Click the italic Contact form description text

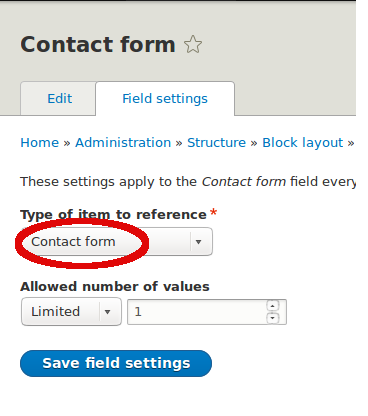pos(244,182)
